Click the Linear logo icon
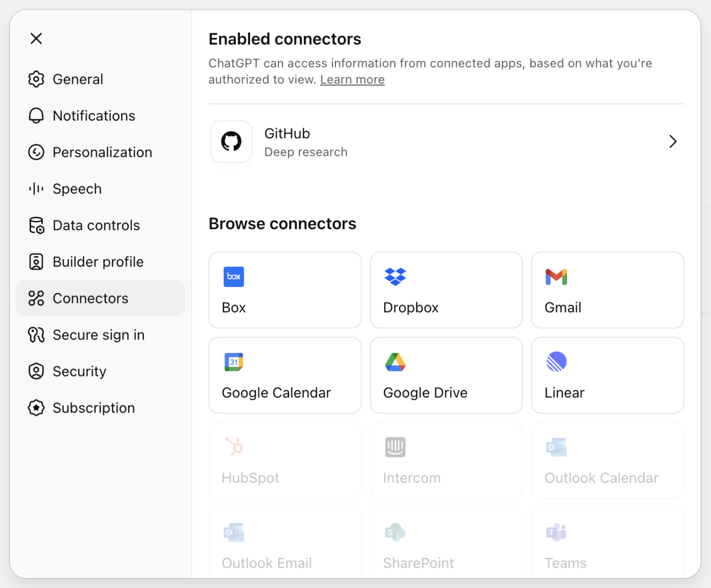Viewport: 711px width, 588px height. click(556, 362)
